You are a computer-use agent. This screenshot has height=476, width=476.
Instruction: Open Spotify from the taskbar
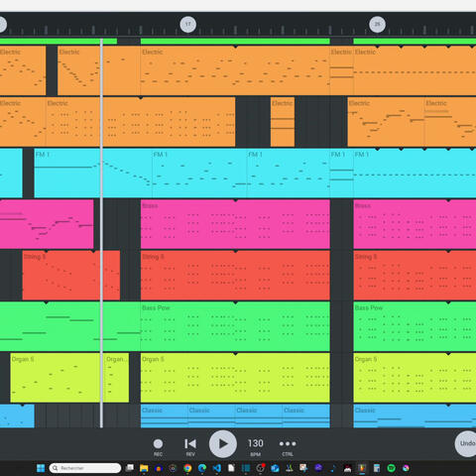(x=391, y=468)
